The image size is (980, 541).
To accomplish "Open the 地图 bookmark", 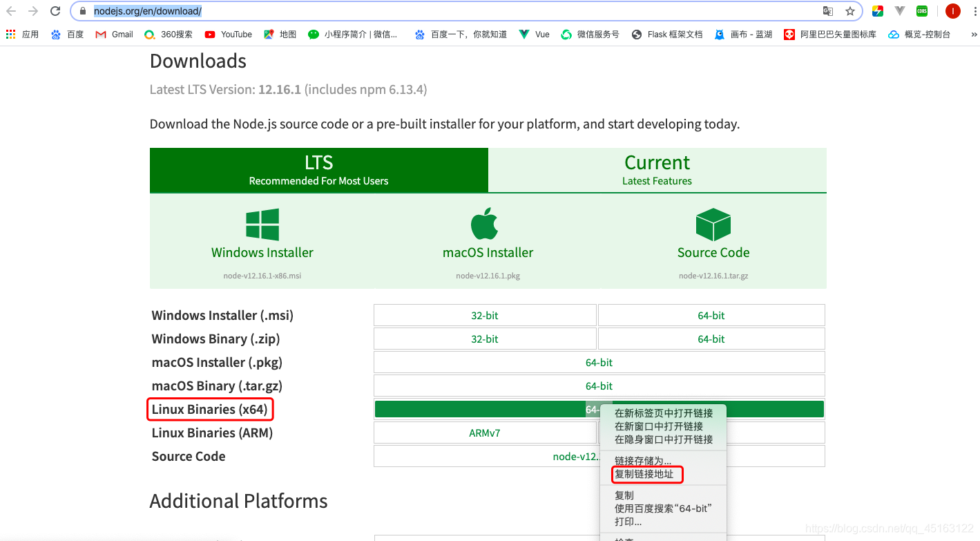I will (x=280, y=34).
